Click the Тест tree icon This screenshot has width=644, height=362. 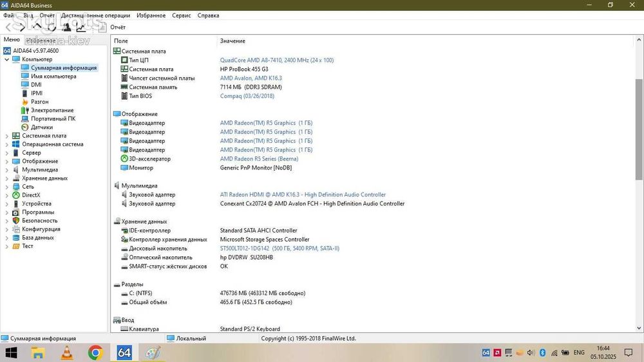[x=15, y=246]
